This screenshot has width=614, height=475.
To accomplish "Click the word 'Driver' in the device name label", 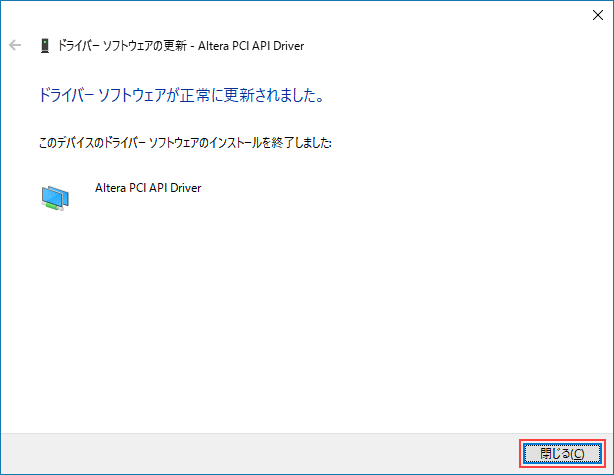I will click(184, 187).
